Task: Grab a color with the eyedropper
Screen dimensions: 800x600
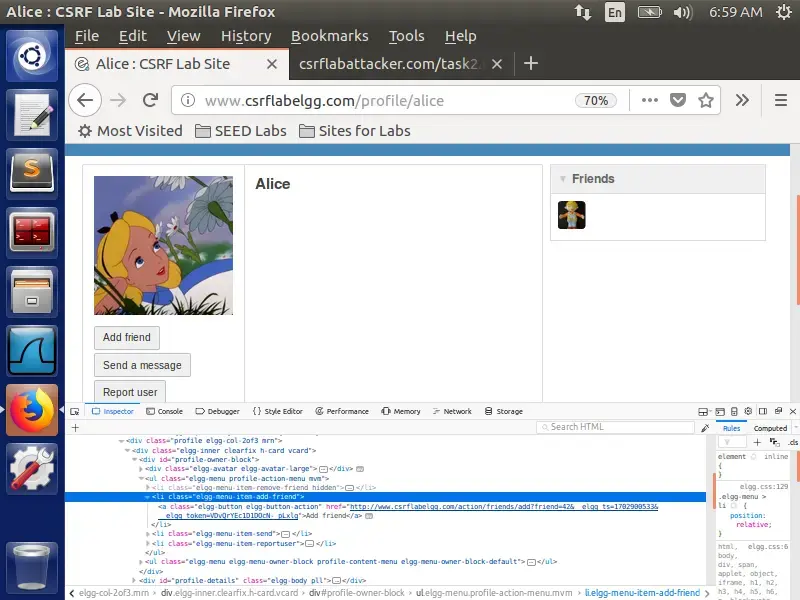Action: pyautogui.click(x=706, y=428)
